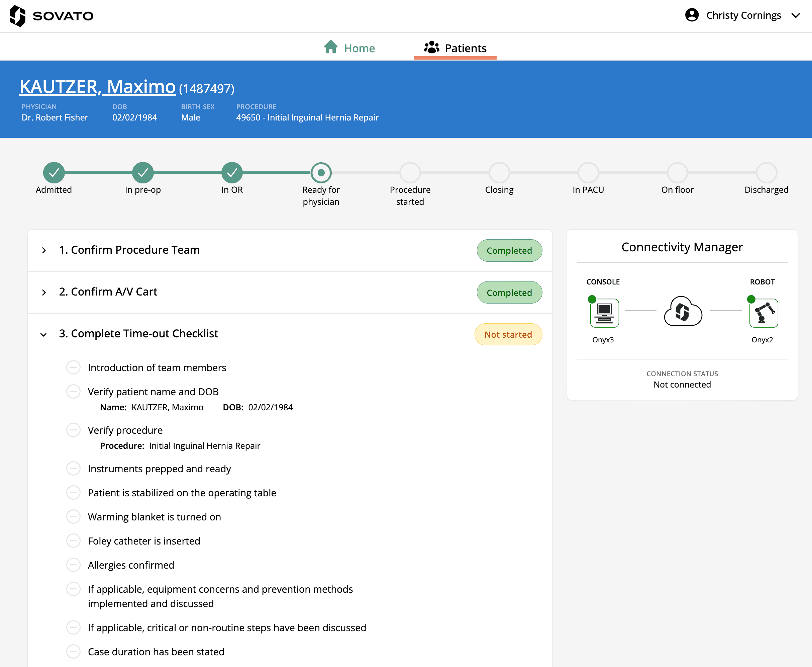Image resolution: width=812 pixels, height=667 pixels.
Task: Click the 1. Confirm Procedure Team title
Action: pyautogui.click(x=129, y=250)
